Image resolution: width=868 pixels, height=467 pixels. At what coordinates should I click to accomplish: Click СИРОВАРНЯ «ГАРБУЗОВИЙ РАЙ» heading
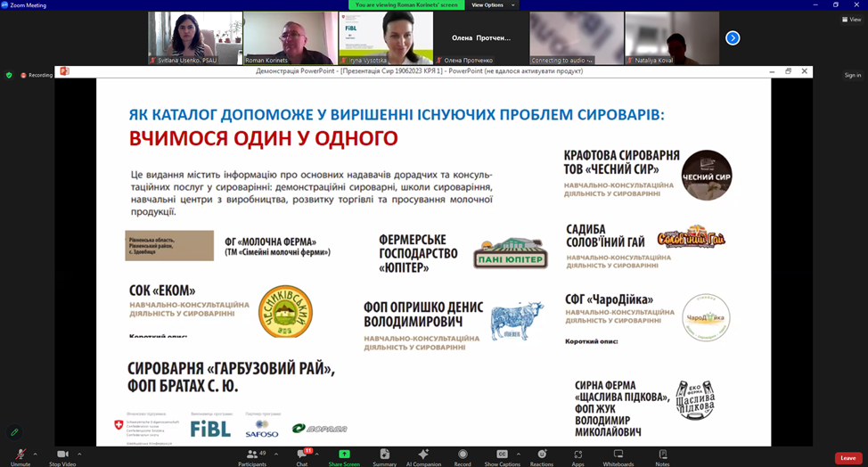coord(231,368)
